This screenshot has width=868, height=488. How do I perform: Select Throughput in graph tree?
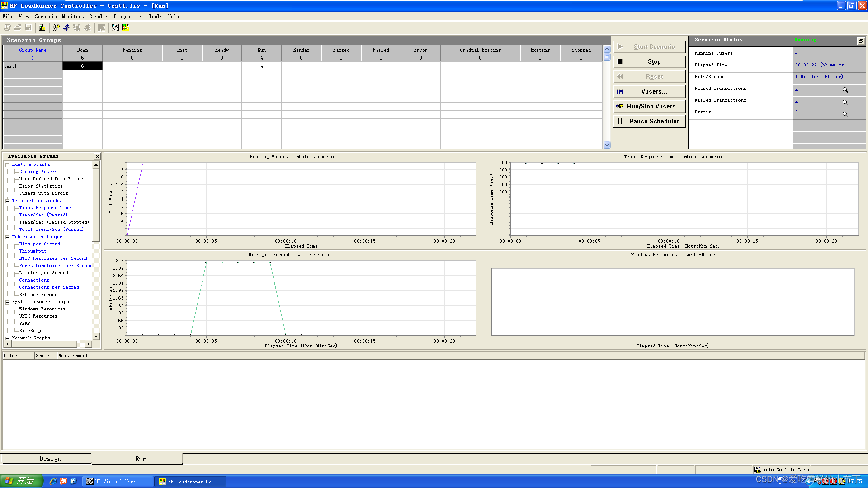tap(33, 251)
